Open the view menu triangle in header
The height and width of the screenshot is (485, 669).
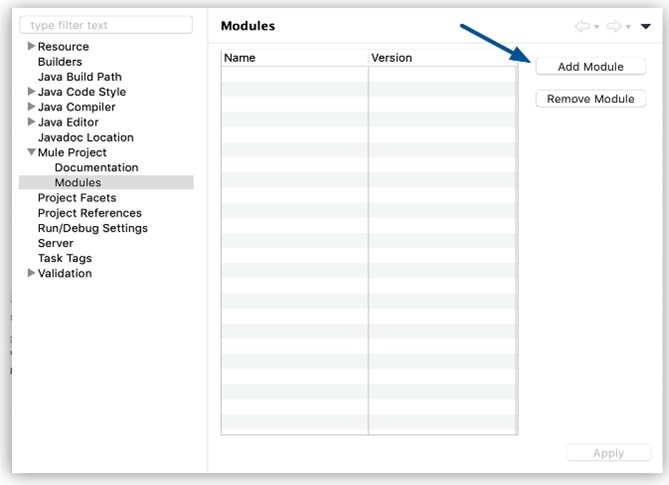point(646,26)
